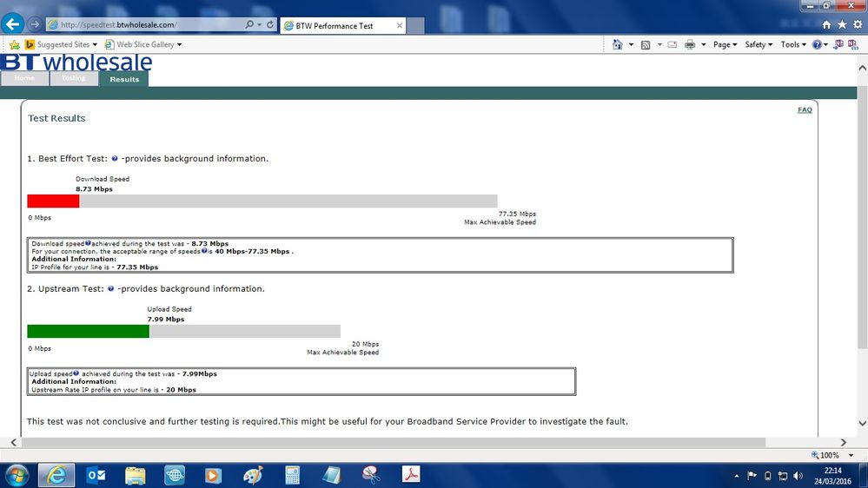Click info icon after 'acceptable range of speeds'
Screen dimensions: 868x488
pyautogui.click(x=204, y=251)
